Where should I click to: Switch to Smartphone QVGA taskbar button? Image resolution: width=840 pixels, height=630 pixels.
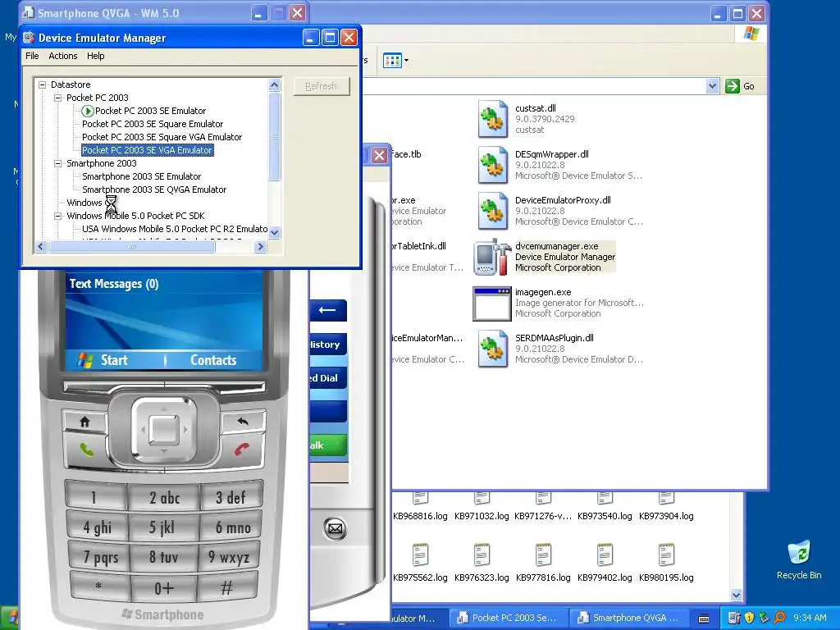(x=628, y=619)
